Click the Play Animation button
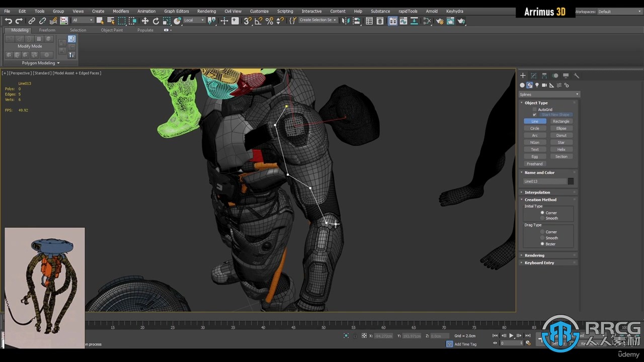This screenshot has width=644, height=362. pyautogui.click(x=511, y=335)
